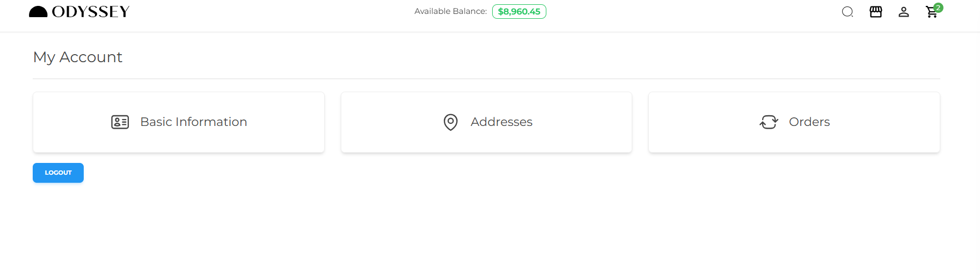Viewport: 980px width, 276px height.
Task: Select the Addresses label text
Action: tap(501, 122)
